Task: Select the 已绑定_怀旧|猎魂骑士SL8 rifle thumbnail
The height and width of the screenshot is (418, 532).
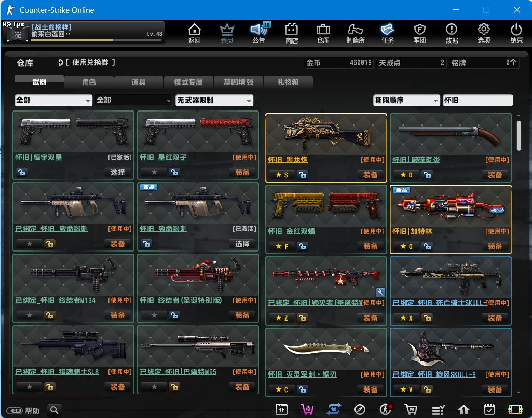Action: point(73,346)
